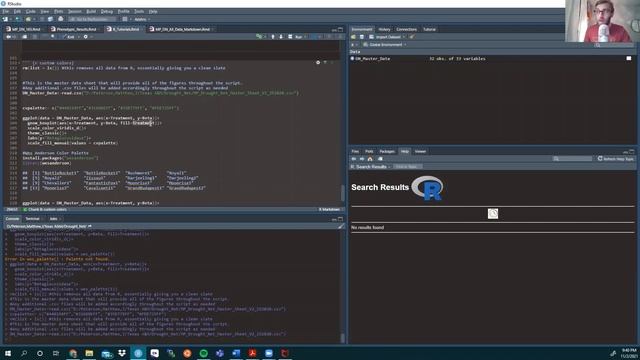Open Spotify from the taskbar
This screenshot has width=640, height=360.
pos(204,353)
